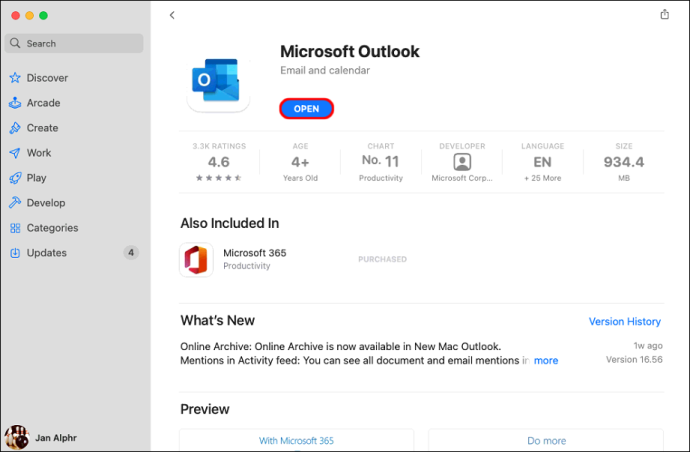690x452 pixels.
Task: Open the Do more preview card
Action: tap(546, 441)
